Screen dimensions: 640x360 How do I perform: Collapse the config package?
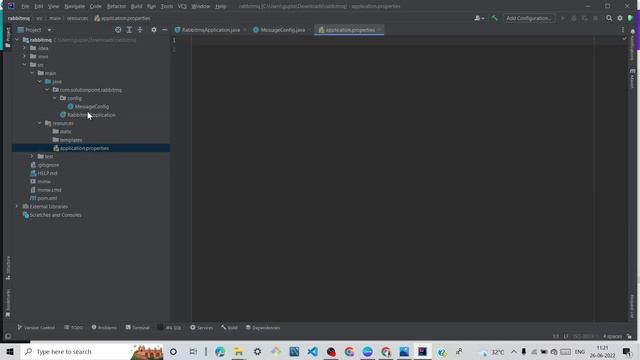(x=55, y=98)
